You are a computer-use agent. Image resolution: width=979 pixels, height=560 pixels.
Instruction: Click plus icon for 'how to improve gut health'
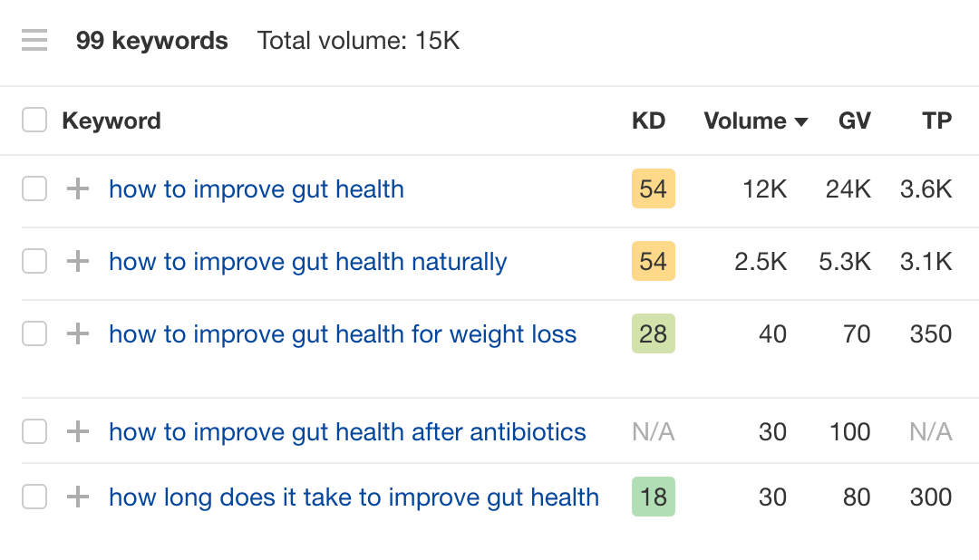(79, 189)
